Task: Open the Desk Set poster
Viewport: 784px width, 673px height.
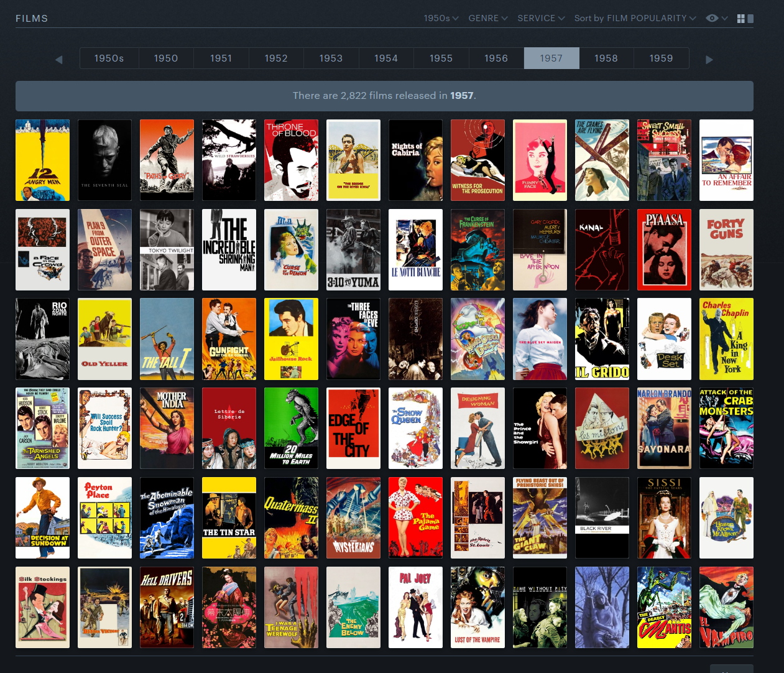Action: [x=664, y=339]
